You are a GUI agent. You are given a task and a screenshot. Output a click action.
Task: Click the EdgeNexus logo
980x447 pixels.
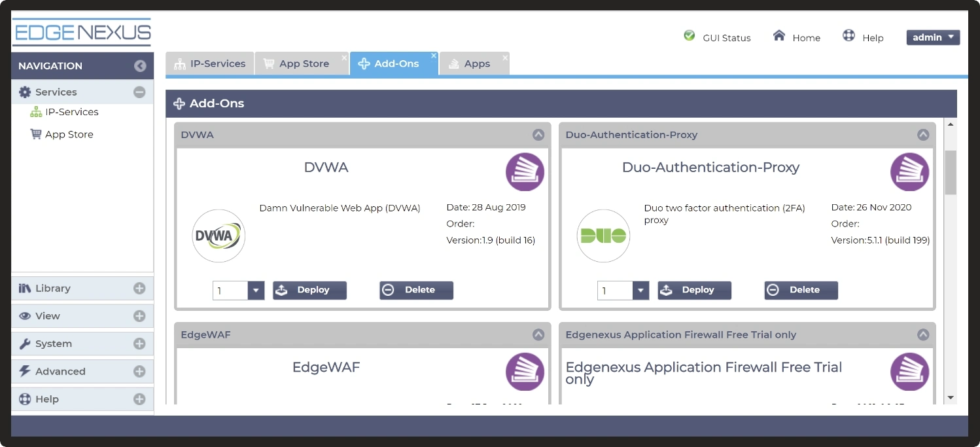coord(82,32)
